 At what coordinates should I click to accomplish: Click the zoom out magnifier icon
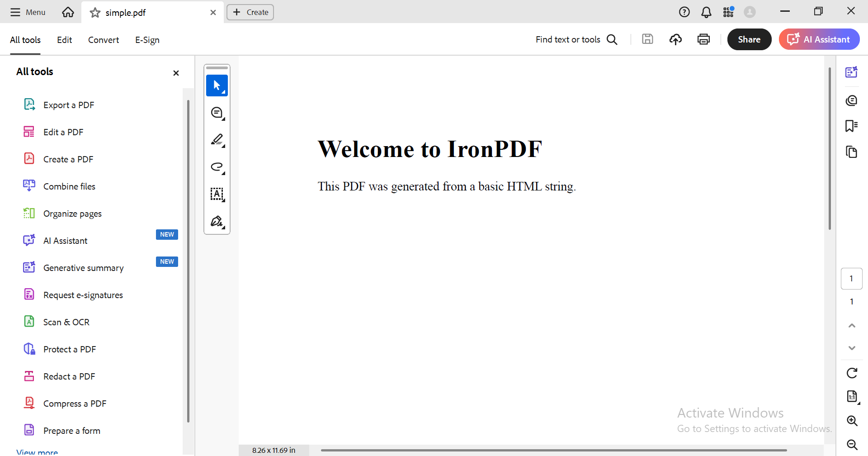(x=852, y=445)
